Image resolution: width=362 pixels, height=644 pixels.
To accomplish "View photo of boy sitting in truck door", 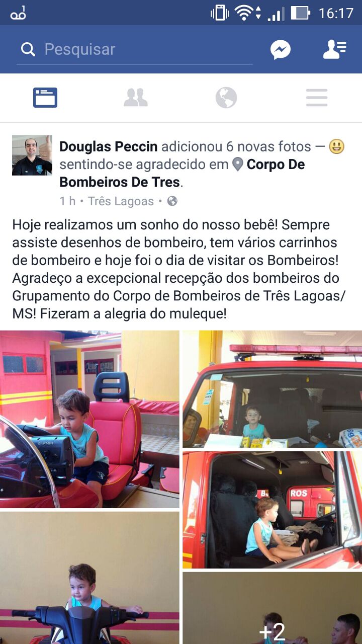I will (x=272, y=510).
